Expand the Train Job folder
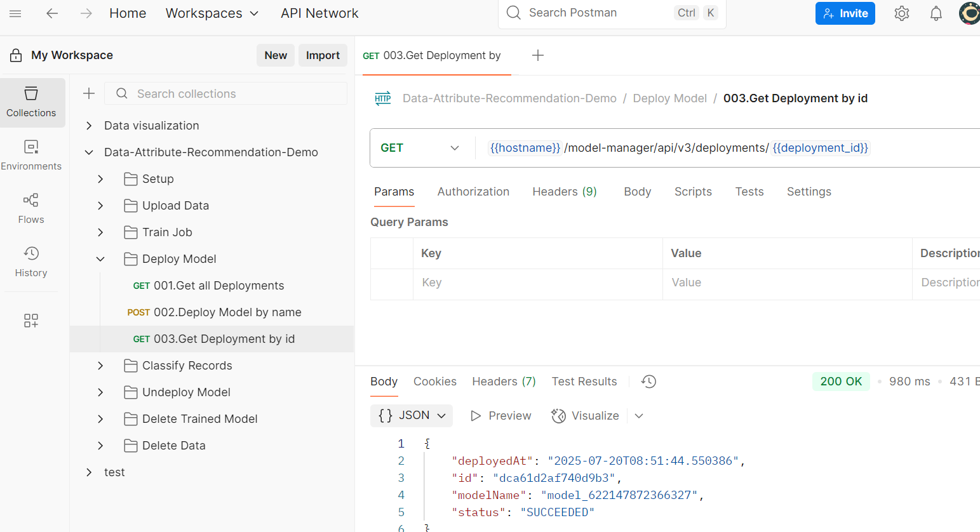Image resolution: width=980 pixels, height=532 pixels. 100,232
